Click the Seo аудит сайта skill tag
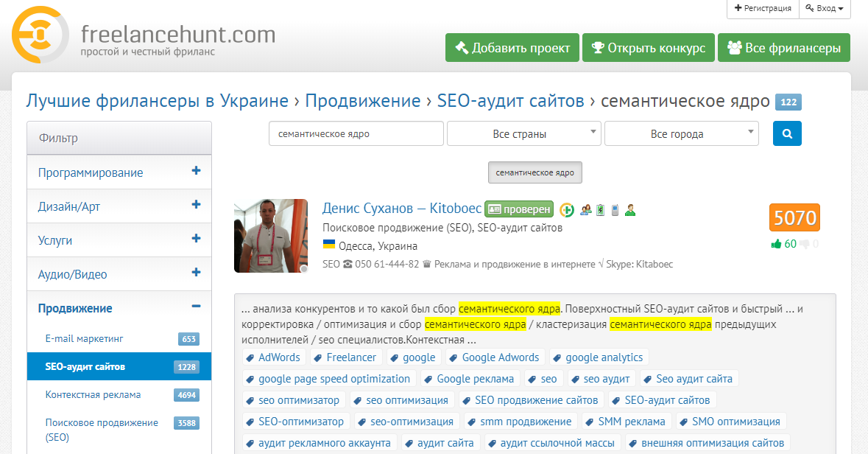868x454 pixels. (688, 379)
